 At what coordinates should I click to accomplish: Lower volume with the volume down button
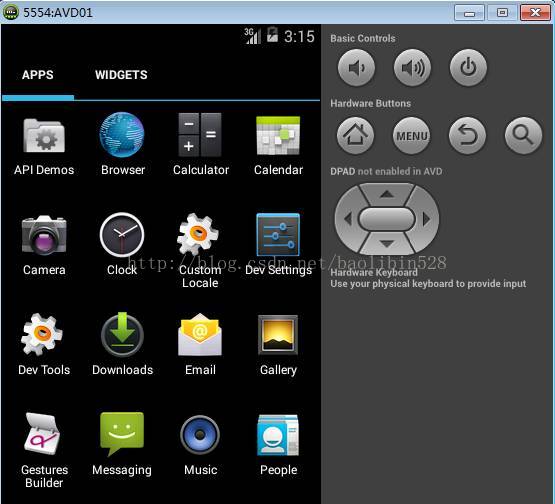(356, 68)
